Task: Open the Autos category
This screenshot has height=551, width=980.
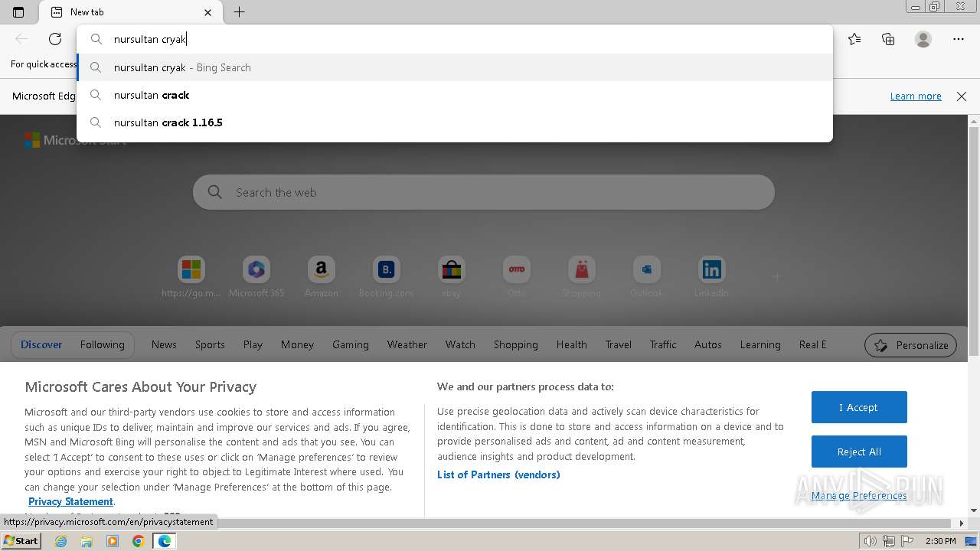Action: (x=708, y=344)
